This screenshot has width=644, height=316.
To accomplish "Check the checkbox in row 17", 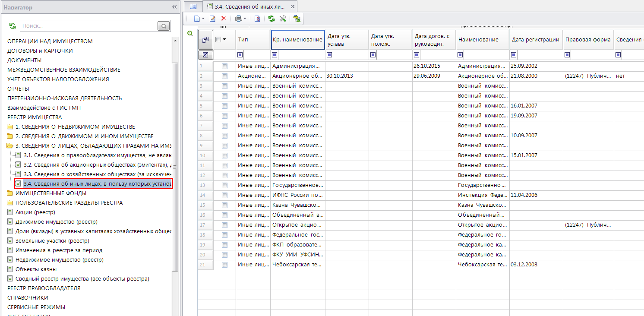I will 224,225.
